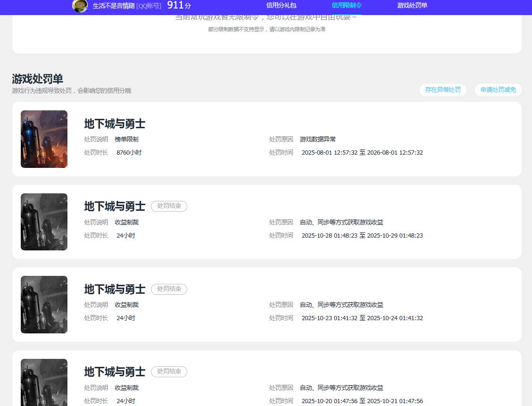Click the 911分 credit score in the header

(179, 6)
